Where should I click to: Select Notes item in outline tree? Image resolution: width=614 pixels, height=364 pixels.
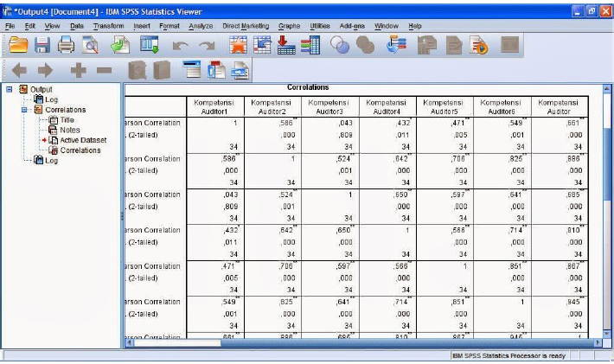click(69, 130)
